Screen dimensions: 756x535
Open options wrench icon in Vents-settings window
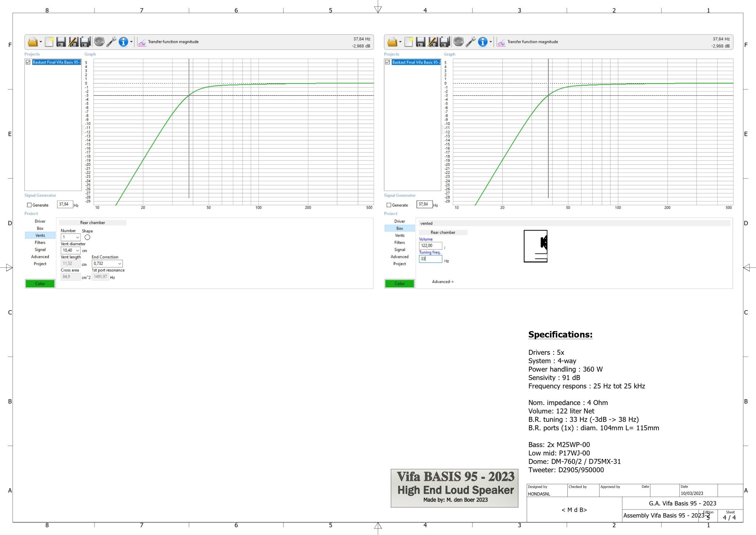[111, 42]
